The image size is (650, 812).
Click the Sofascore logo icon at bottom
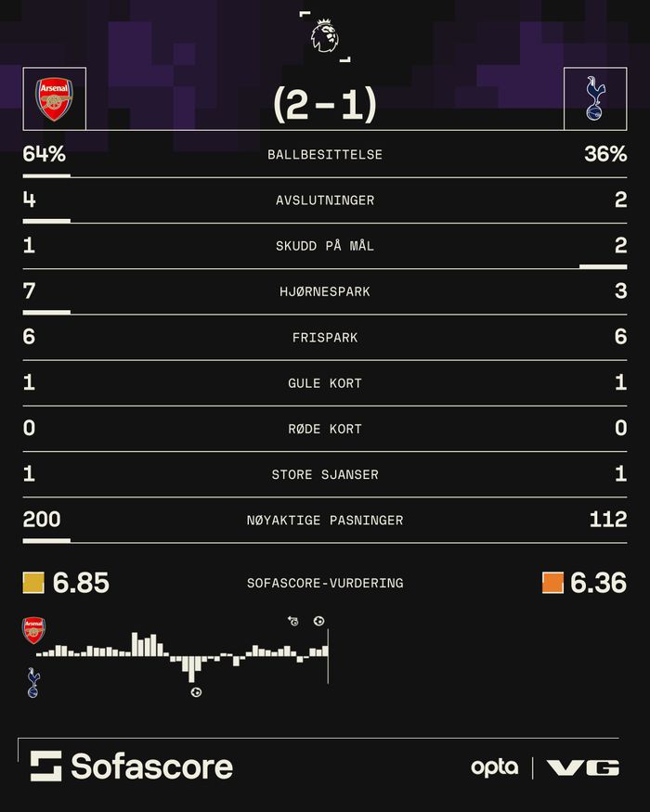click(x=45, y=766)
